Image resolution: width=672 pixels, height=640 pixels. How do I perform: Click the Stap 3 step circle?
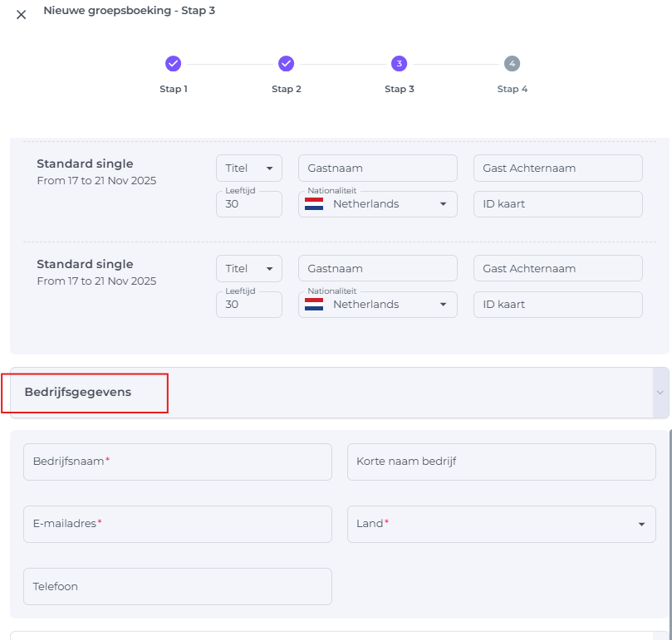tap(399, 64)
